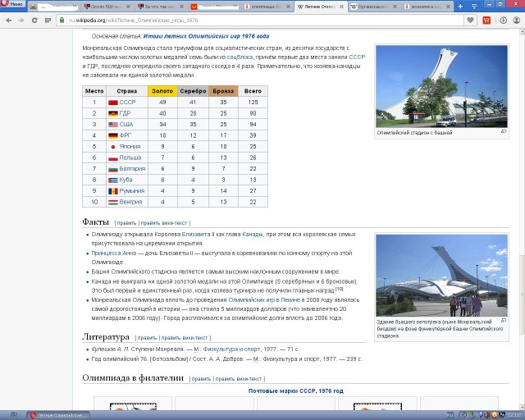Click the Серебро column header
525x420 pixels.
193,91
